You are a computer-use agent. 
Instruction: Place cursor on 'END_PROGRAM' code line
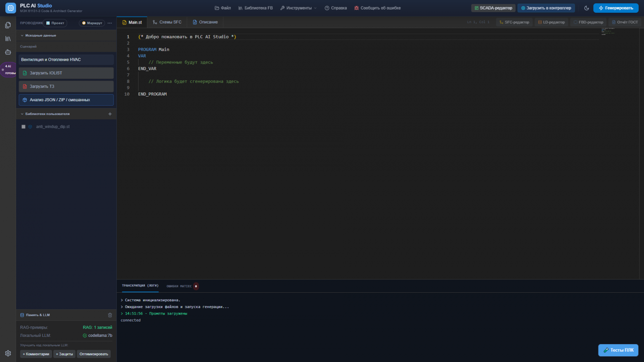click(152, 94)
